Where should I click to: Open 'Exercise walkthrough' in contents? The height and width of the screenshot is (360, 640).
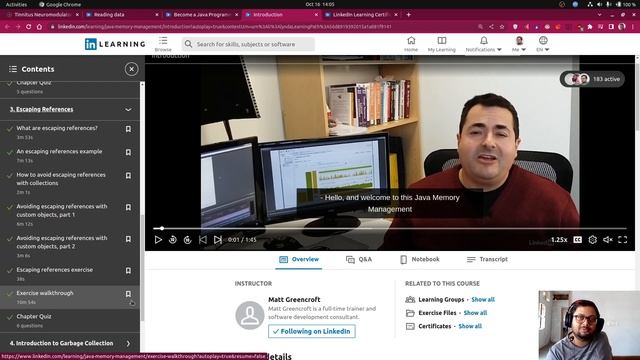point(45,293)
